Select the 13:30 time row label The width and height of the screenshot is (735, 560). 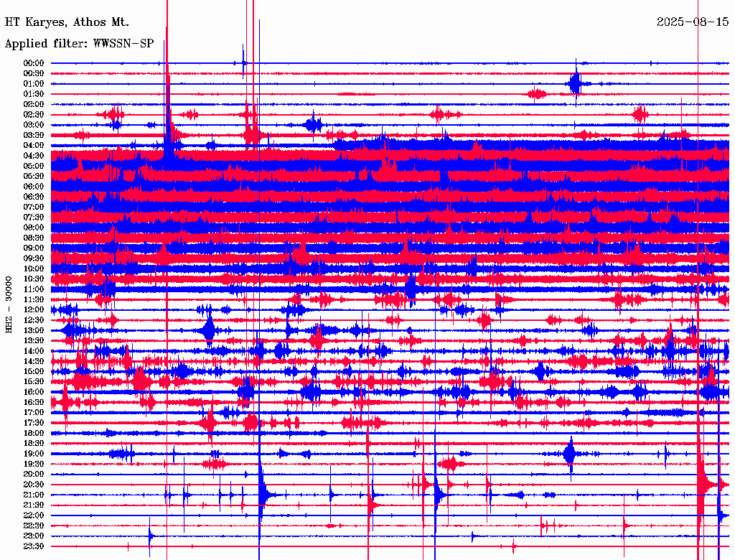[33, 340]
